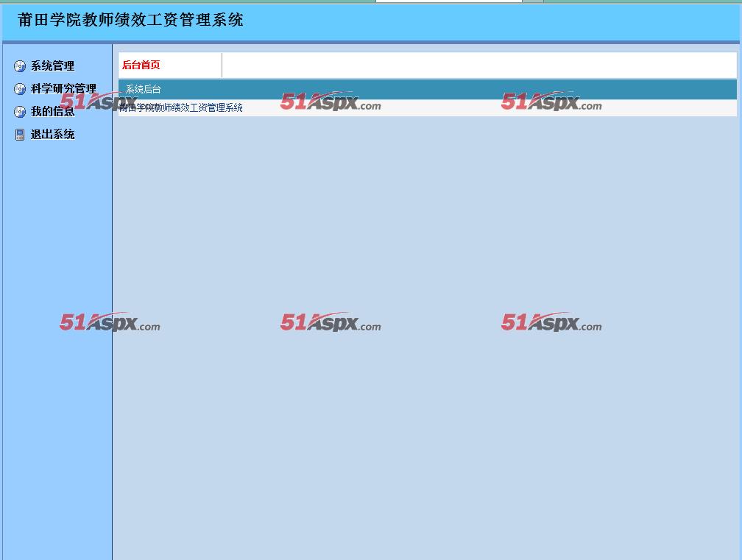Open the 系统管理 menu
The height and width of the screenshot is (560, 742).
(x=52, y=66)
